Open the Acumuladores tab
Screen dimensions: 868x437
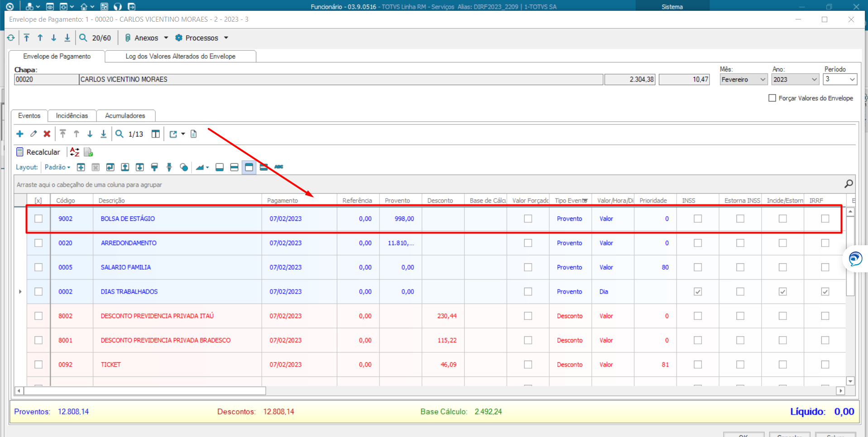pyautogui.click(x=125, y=116)
